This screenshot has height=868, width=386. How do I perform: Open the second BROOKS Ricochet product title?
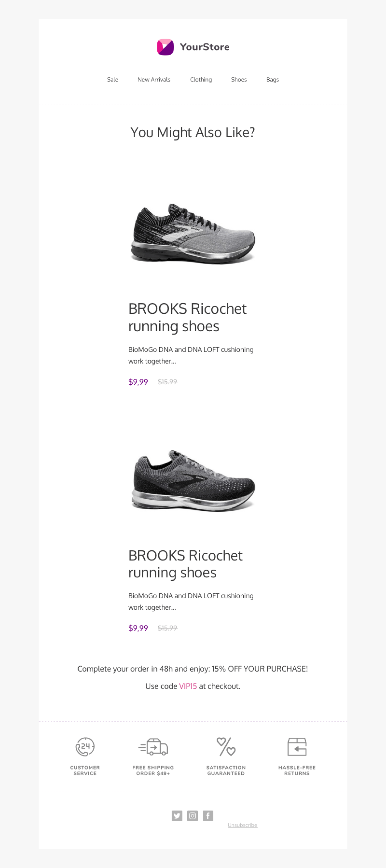click(x=185, y=564)
